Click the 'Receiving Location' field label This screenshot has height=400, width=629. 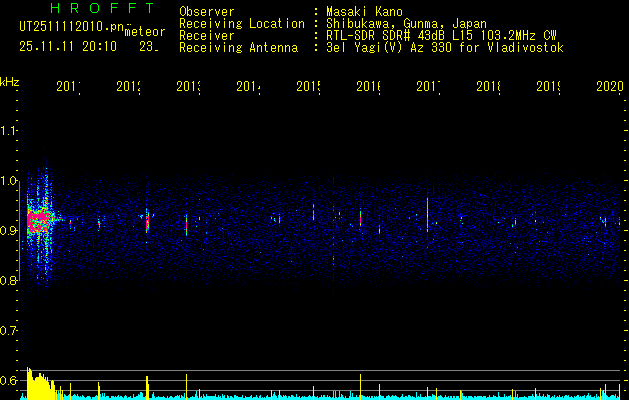pyautogui.click(x=242, y=24)
